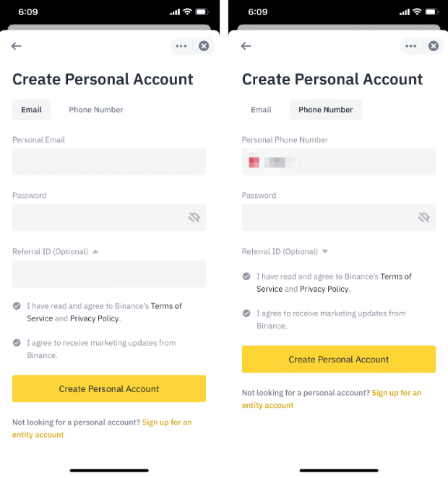The image size is (448, 478).
Task: Show password in left Email form
Action: coord(194,217)
